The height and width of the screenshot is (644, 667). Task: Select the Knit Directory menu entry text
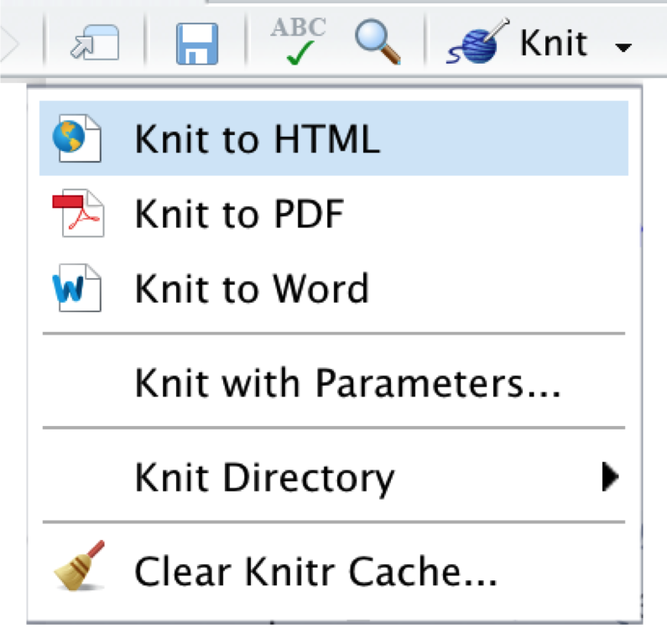click(264, 478)
